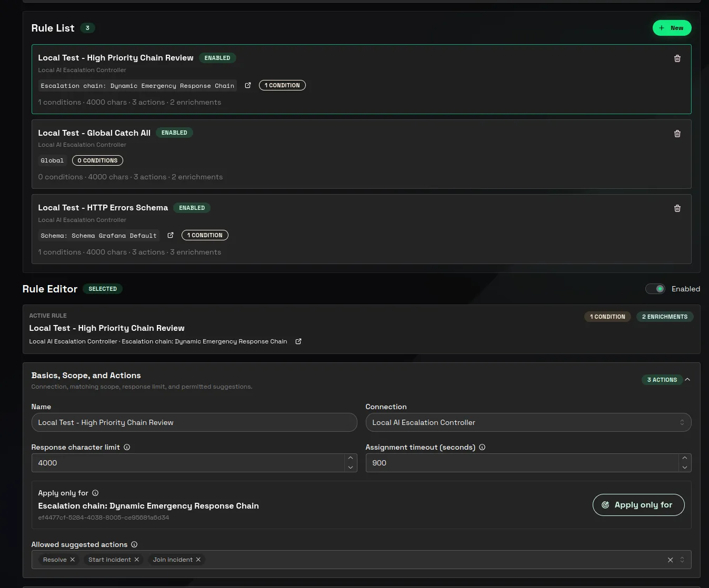Increase Response character limit value

(351, 458)
